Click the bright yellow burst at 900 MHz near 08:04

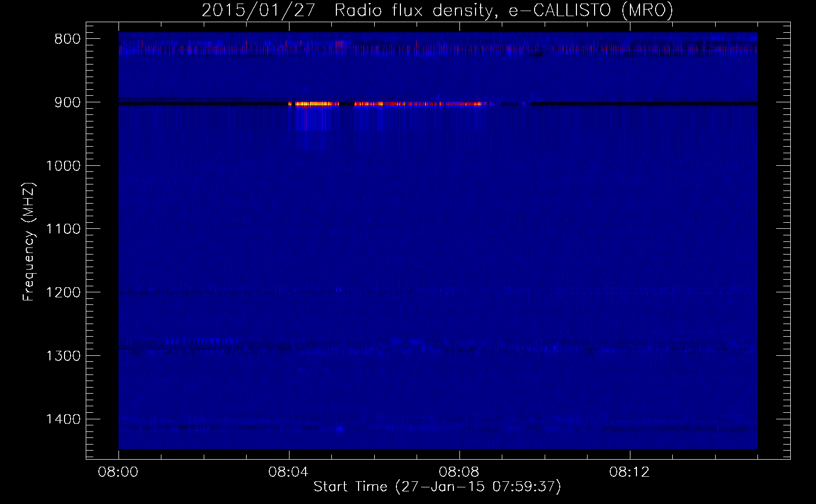313,104
